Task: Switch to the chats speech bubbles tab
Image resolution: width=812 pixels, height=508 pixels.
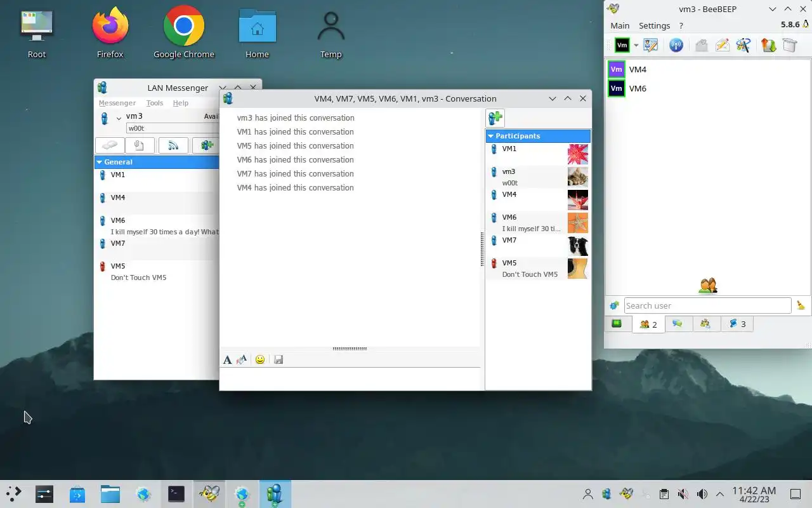Action: [x=678, y=324]
